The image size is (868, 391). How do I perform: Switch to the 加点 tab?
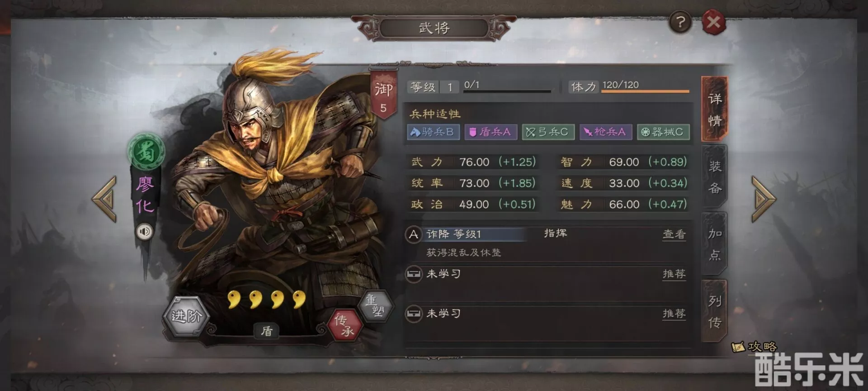[x=714, y=244]
